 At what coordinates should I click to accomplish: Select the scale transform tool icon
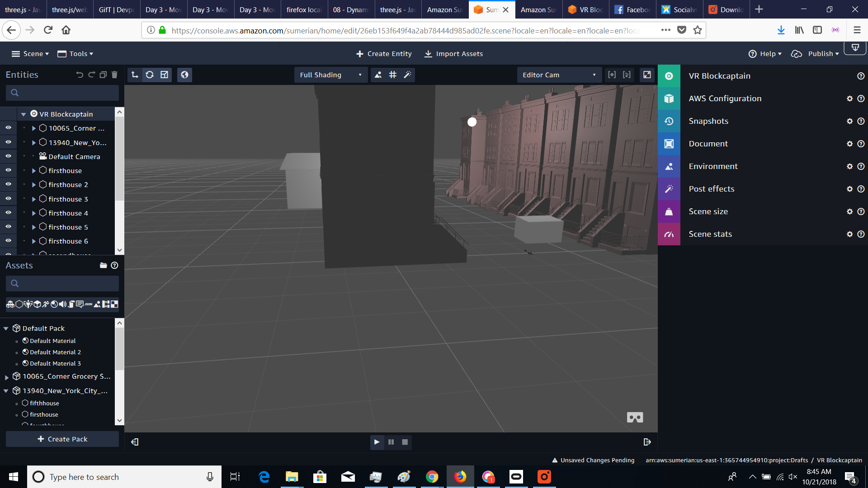point(165,75)
